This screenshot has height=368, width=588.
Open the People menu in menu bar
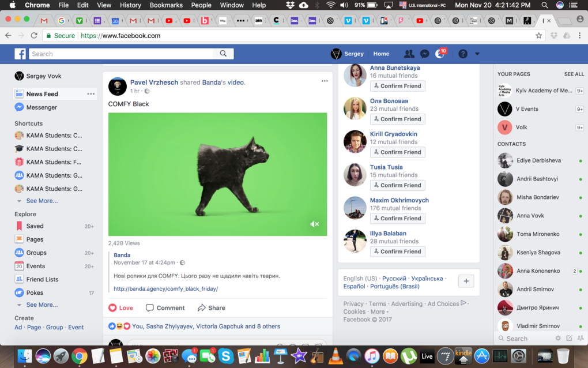click(201, 5)
